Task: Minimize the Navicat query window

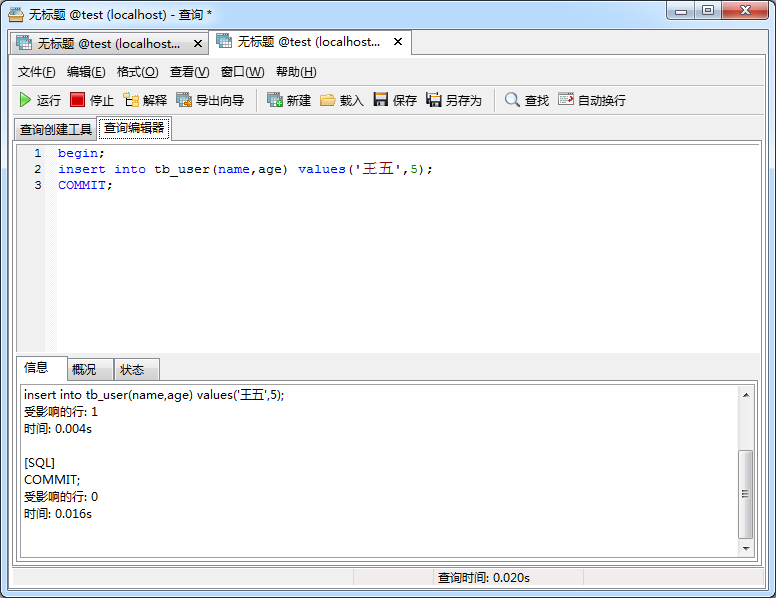Action: point(681,11)
